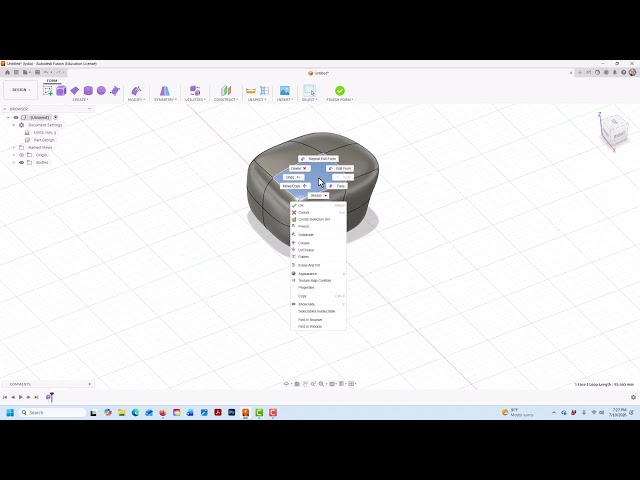Image resolution: width=640 pixels, height=480 pixels.
Task: Select the Cylinder form tool
Action: coord(88,91)
